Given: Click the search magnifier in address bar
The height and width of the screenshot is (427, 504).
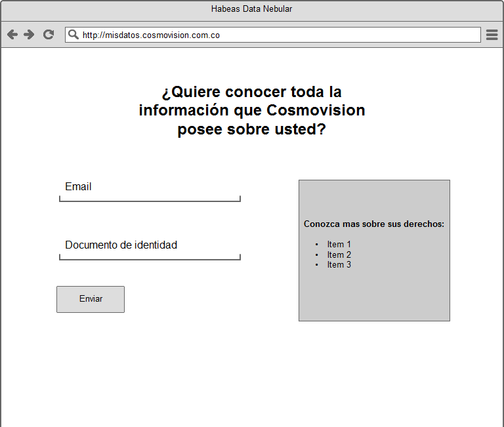Looking at the screenshot, I should [x=73, y=34].
